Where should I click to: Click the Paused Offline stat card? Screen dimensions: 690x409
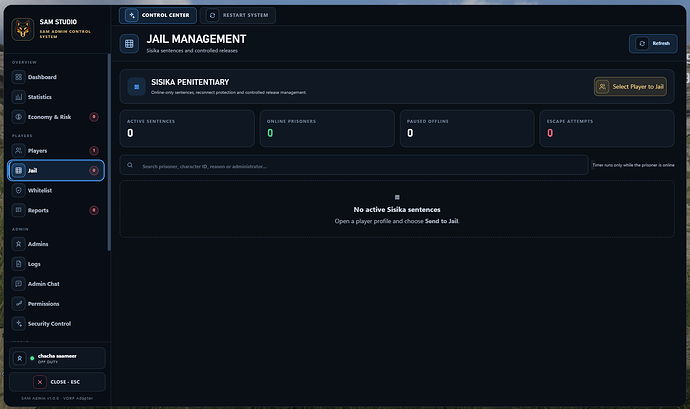(x=467, y=129)
